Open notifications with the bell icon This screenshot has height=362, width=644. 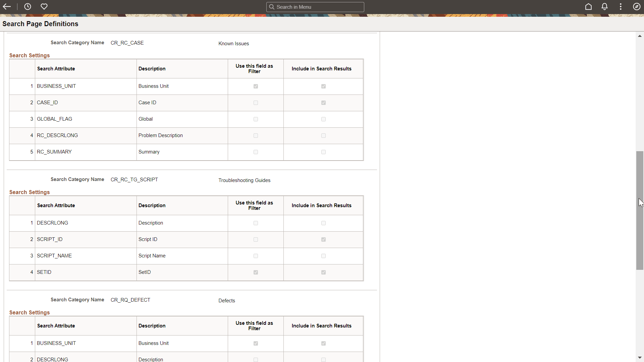point(604,6)
